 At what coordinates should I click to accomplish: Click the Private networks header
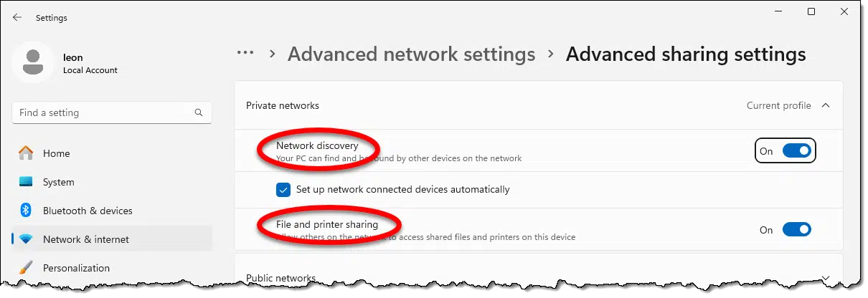pyautogui.click(x=538, y=105)
